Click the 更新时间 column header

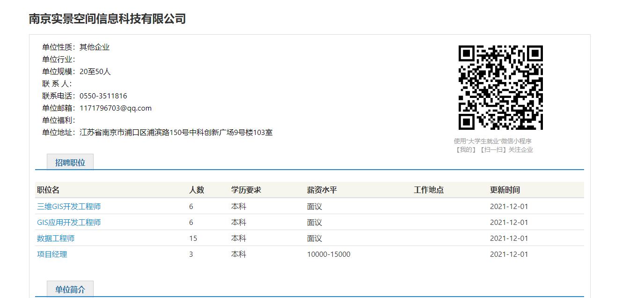[x=505, y=190]
